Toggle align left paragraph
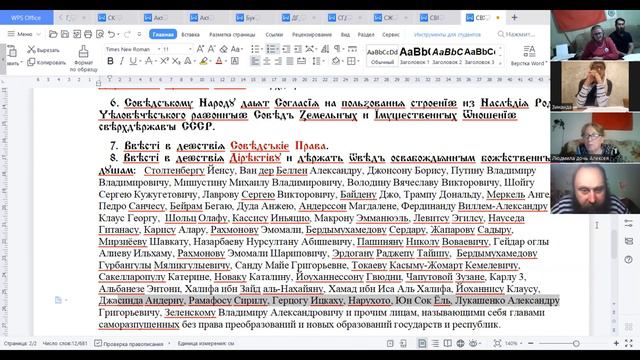 pyautogui.click(x=255, y=61)
